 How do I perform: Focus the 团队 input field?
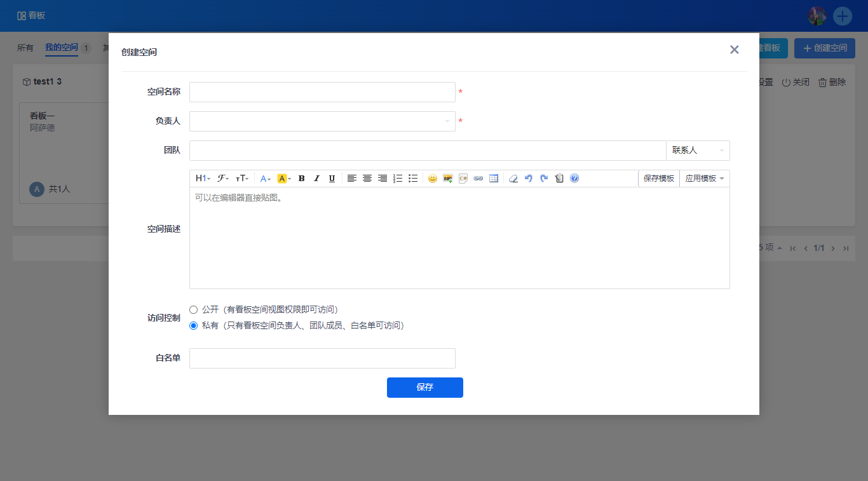click(x=428, y=151)
